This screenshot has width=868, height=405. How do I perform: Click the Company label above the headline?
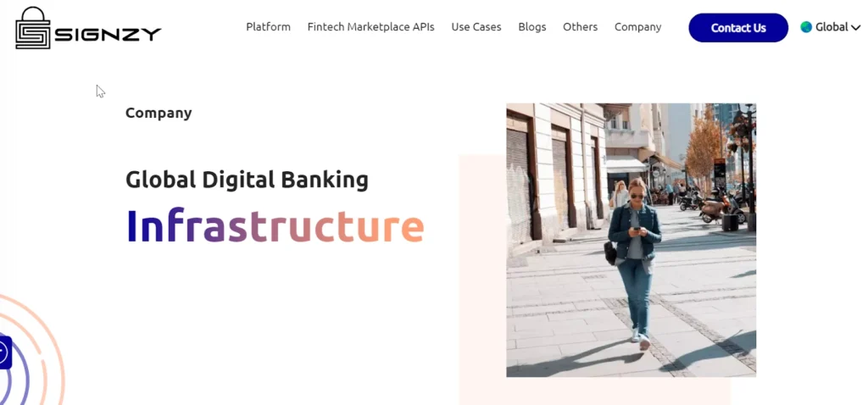click(159, 113)
